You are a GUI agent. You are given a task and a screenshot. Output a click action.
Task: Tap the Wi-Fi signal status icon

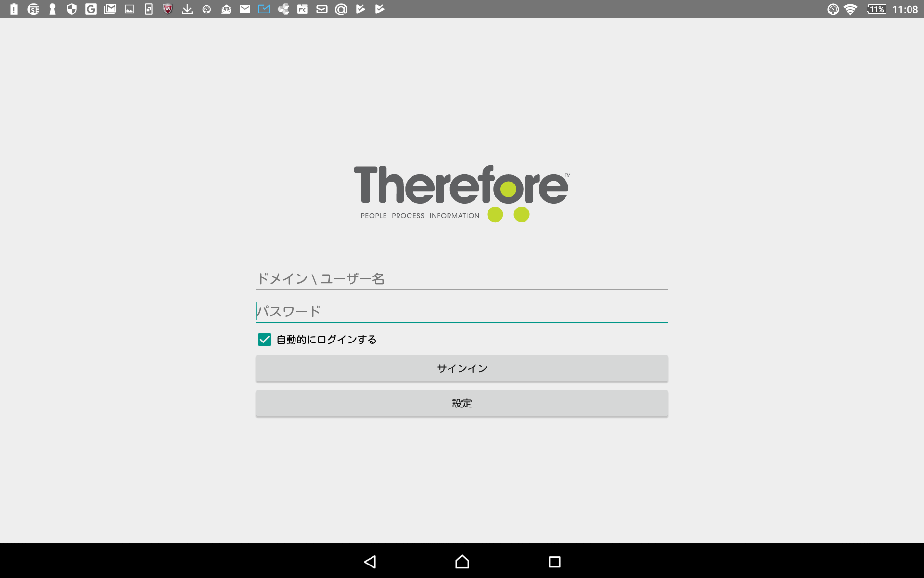[x=850, y=9]
